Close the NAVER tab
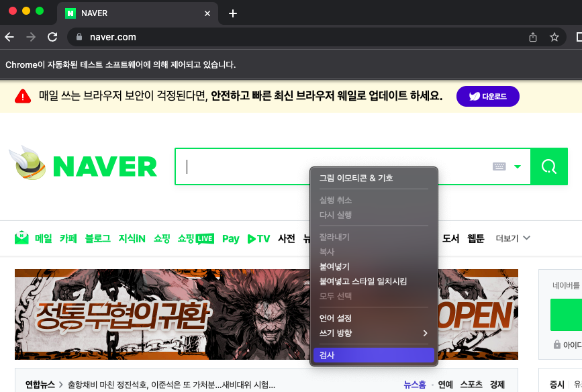 (207, 13)
